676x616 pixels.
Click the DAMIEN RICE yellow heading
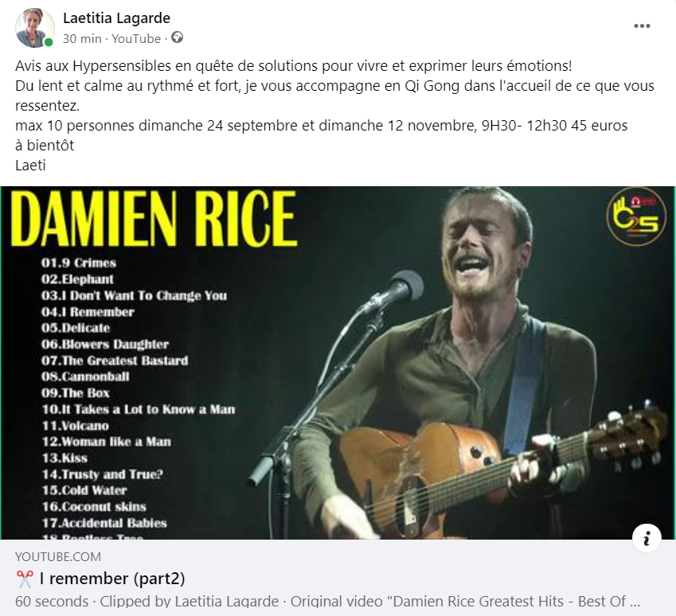[154, 218]
